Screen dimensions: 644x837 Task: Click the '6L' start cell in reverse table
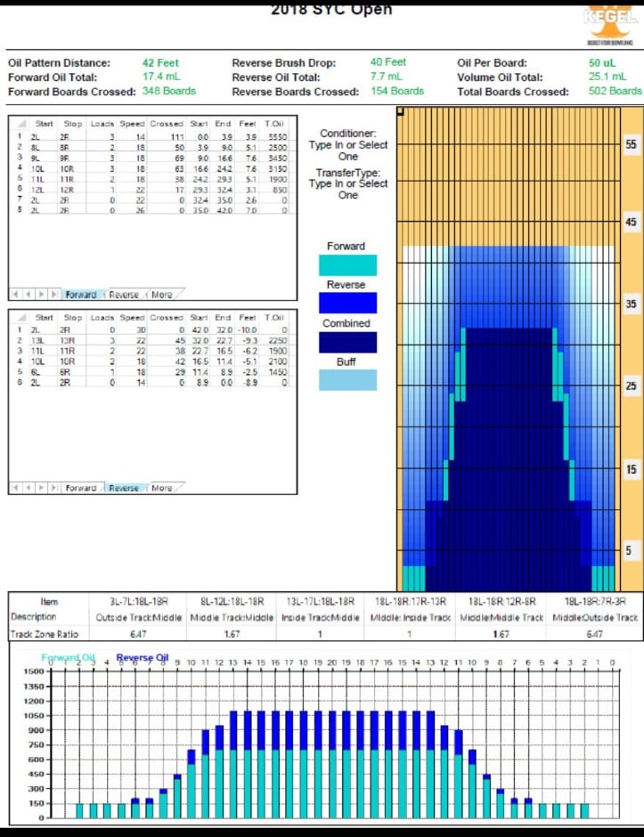point(36,372)
